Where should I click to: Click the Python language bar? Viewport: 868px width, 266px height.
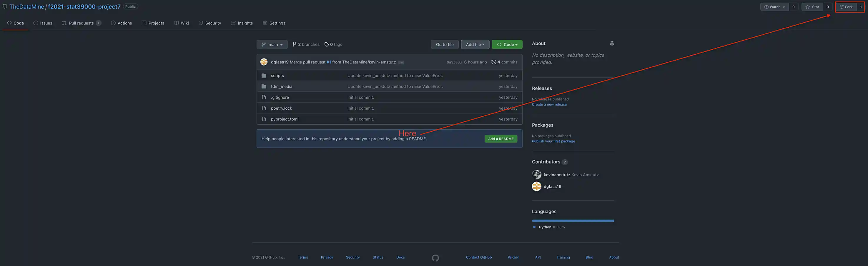[573, 220]
